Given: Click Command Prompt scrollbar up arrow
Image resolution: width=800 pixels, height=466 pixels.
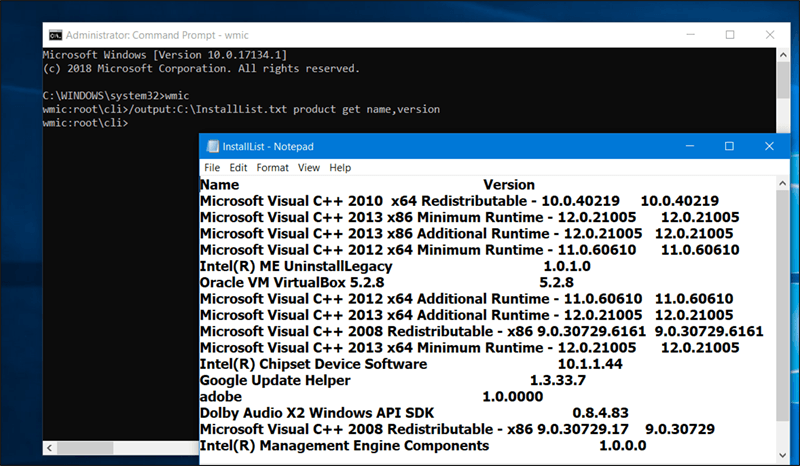Looking at the screenshot, I should point(783,55).
